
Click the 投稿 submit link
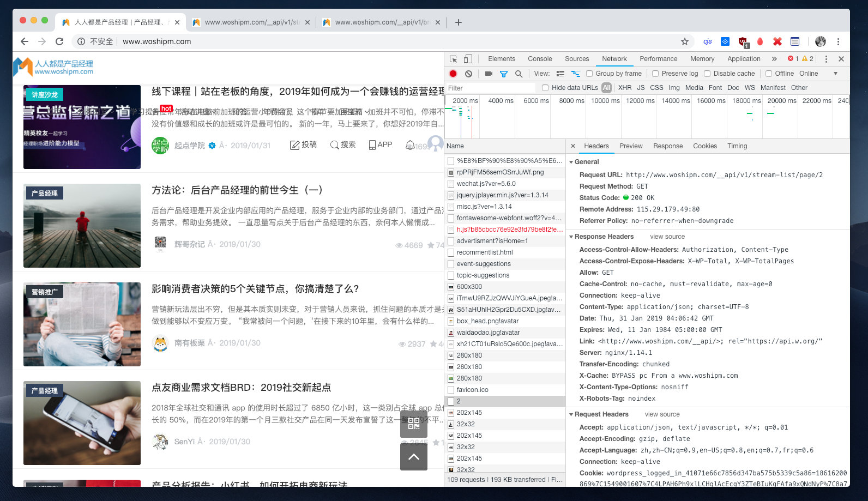pyautogui.click(x=303, y=144)
